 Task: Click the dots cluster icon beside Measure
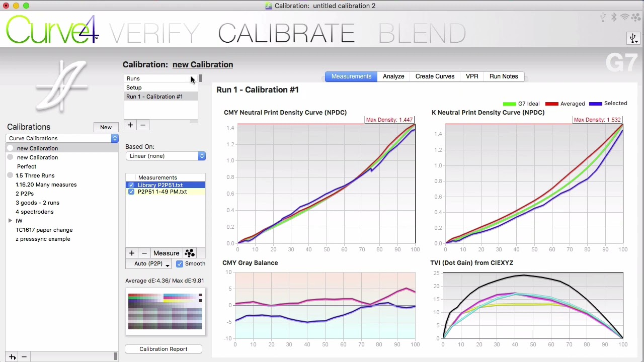click(x=190, y=253)
